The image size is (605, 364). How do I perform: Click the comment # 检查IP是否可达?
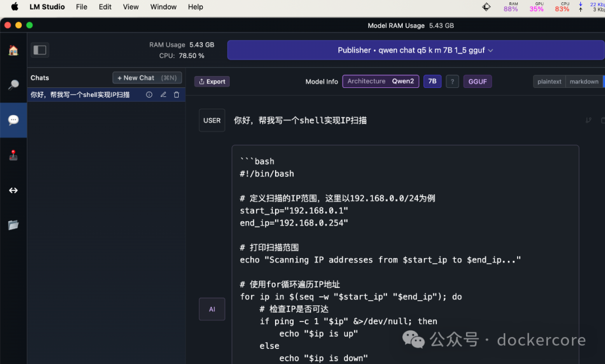(294, 309)
